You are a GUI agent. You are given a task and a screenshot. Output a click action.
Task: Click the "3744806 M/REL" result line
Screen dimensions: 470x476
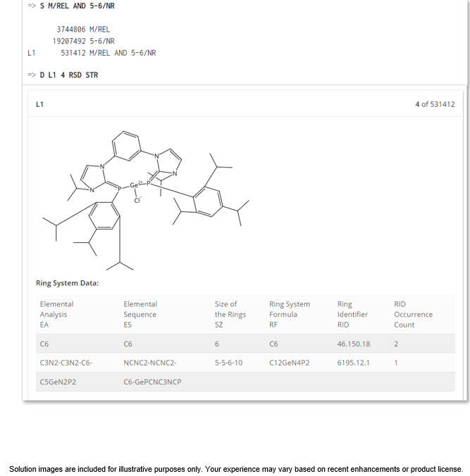click(x=83, y=30)
